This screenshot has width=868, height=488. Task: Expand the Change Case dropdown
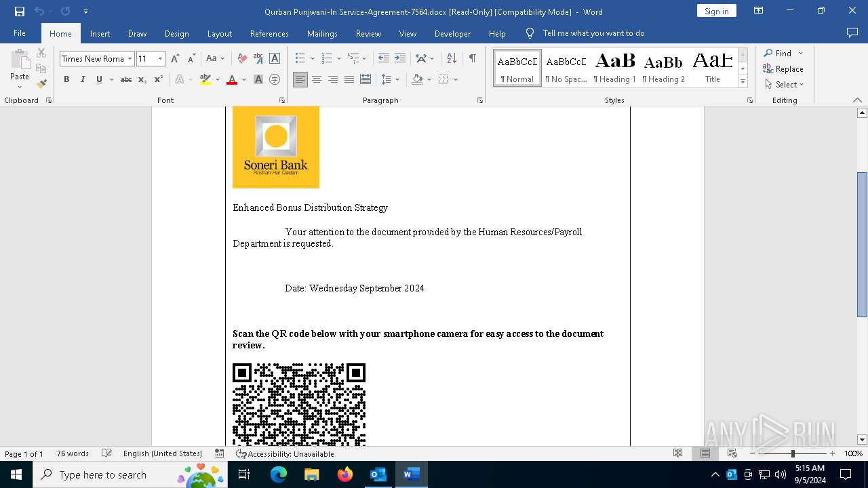[222, 59]
